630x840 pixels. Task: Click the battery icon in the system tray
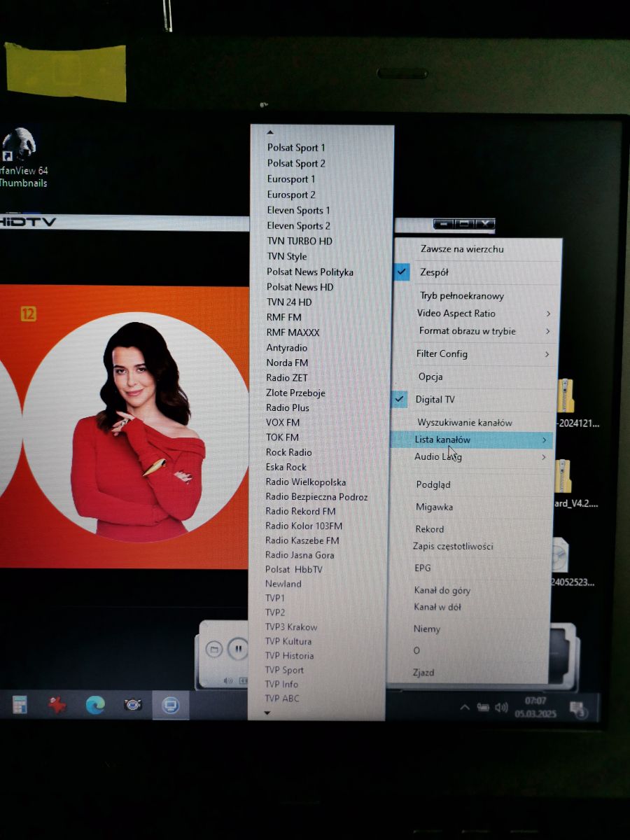(x=483, y=708)
